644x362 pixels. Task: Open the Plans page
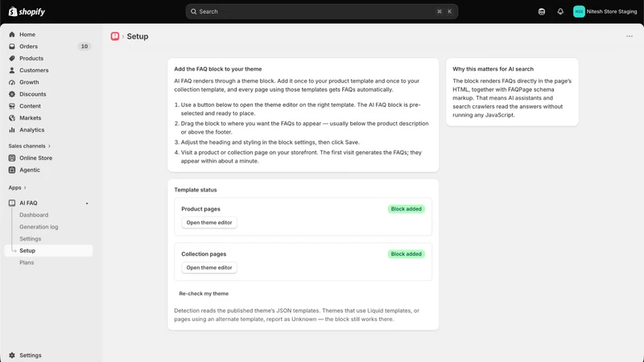click(x=27, y=263)
